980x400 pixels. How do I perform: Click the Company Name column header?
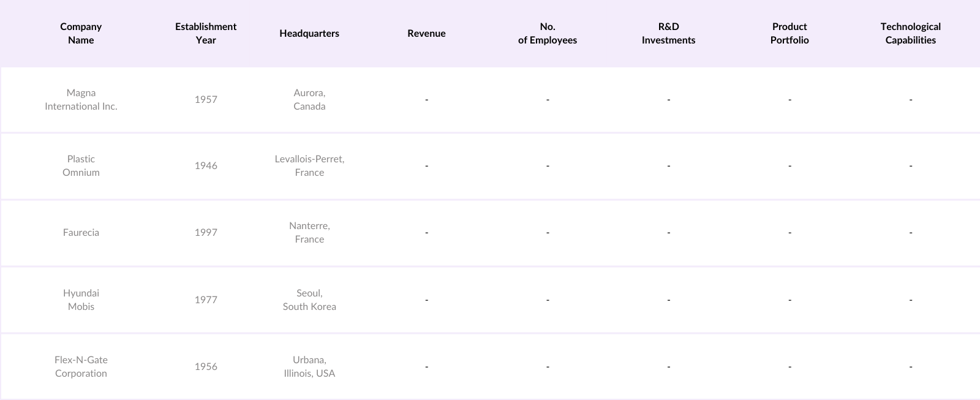click(81, 33)
